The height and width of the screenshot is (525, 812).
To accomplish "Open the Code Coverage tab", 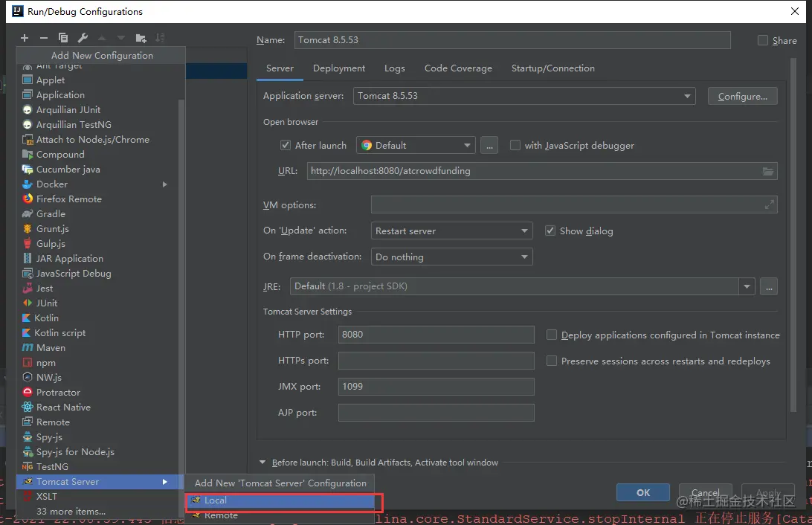I will [458, 68].
